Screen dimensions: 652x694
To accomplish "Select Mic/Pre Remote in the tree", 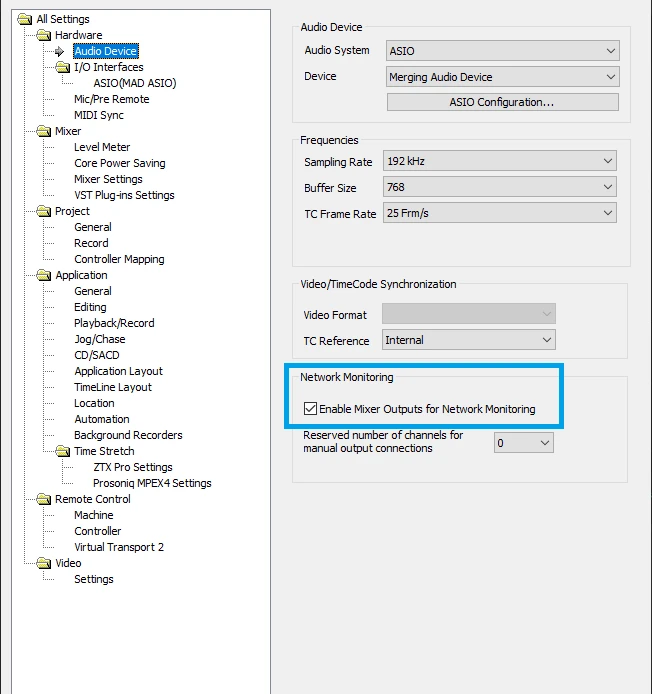I will [112, 99].
